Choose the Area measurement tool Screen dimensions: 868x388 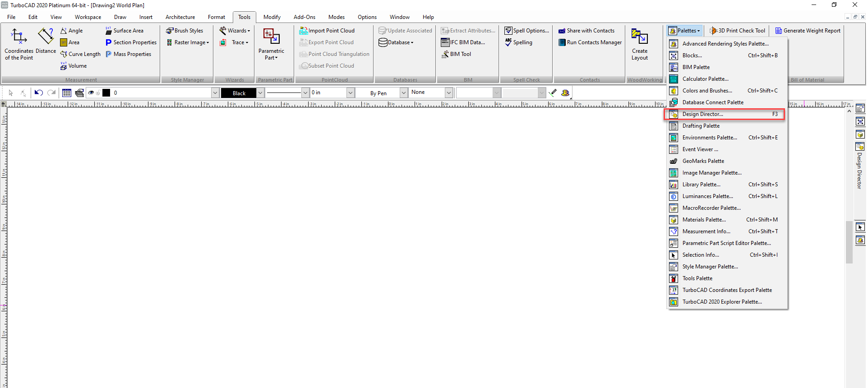[x=70, y=42]
